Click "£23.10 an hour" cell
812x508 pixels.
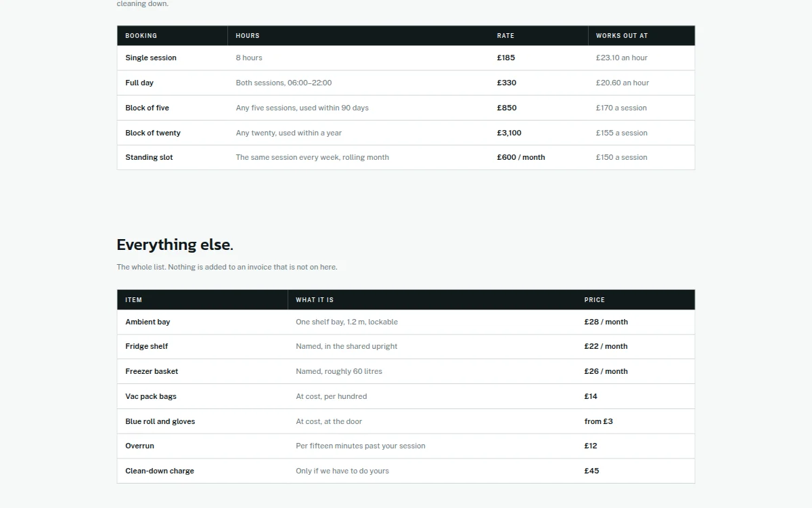(622, 58)
